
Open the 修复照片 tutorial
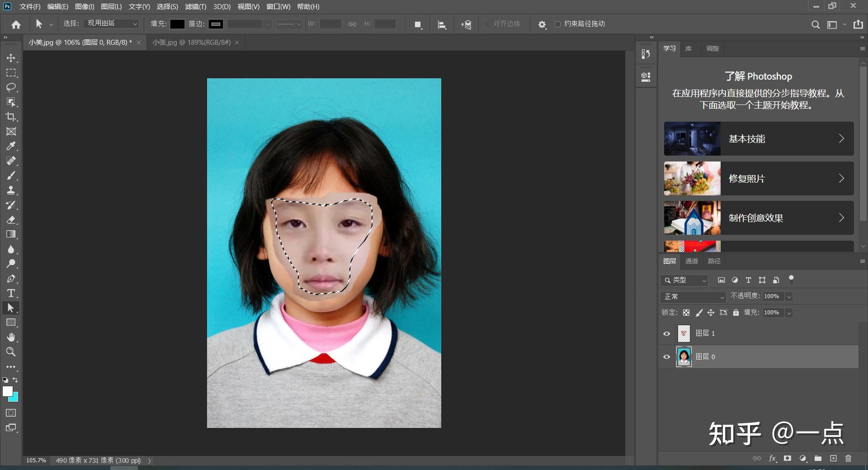click(x=759, y=179)
